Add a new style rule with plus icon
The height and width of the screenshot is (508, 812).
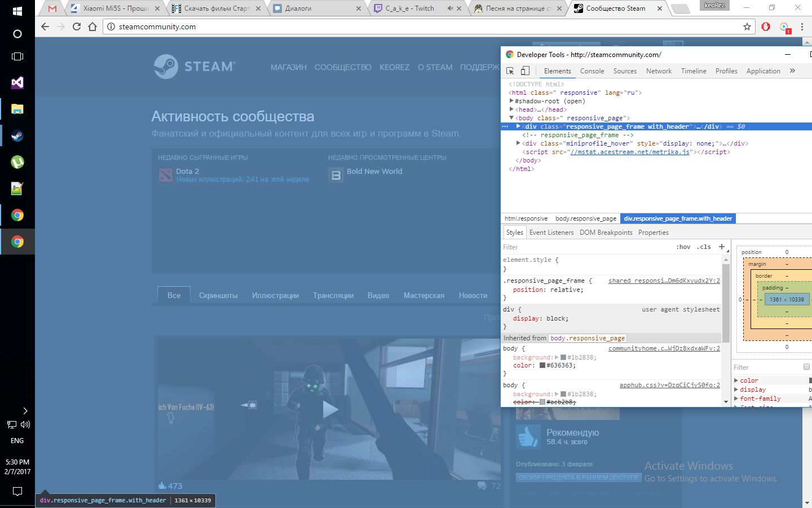pos(721,247)
